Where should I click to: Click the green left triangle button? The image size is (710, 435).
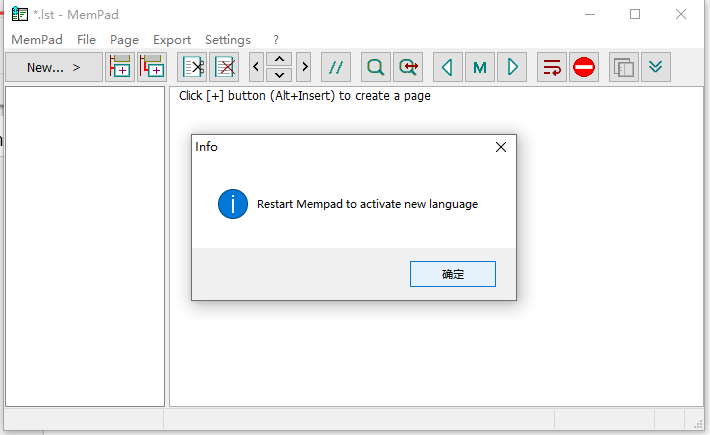tap(448, 67)
